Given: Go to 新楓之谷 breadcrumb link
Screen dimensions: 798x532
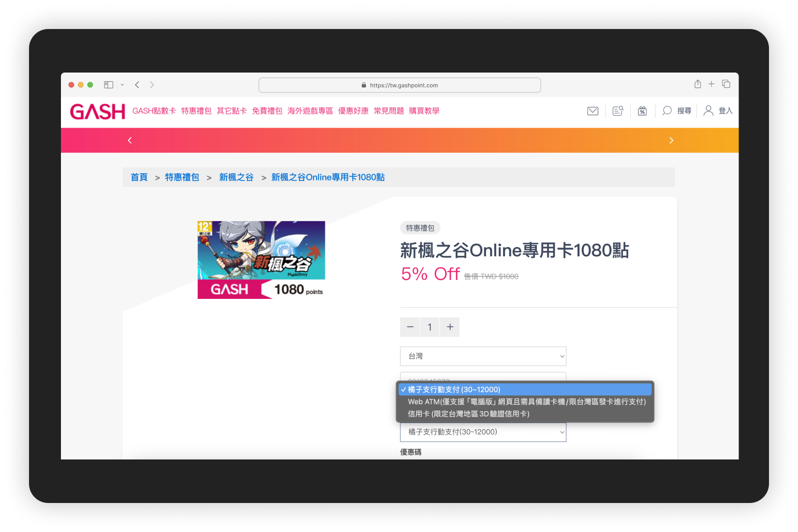Looking at the screenshot, I should (x=236, y=177).
